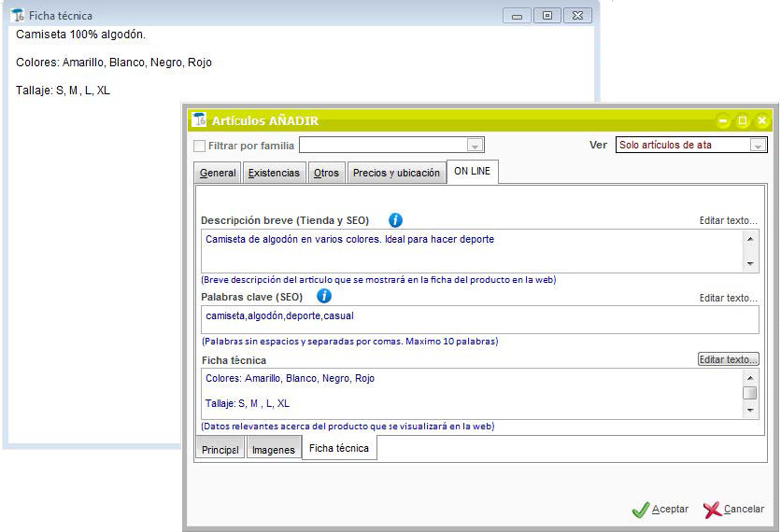Select the Ficha técnica bottom tab
This screenshot has height=532, width=781.
[339, 448]
